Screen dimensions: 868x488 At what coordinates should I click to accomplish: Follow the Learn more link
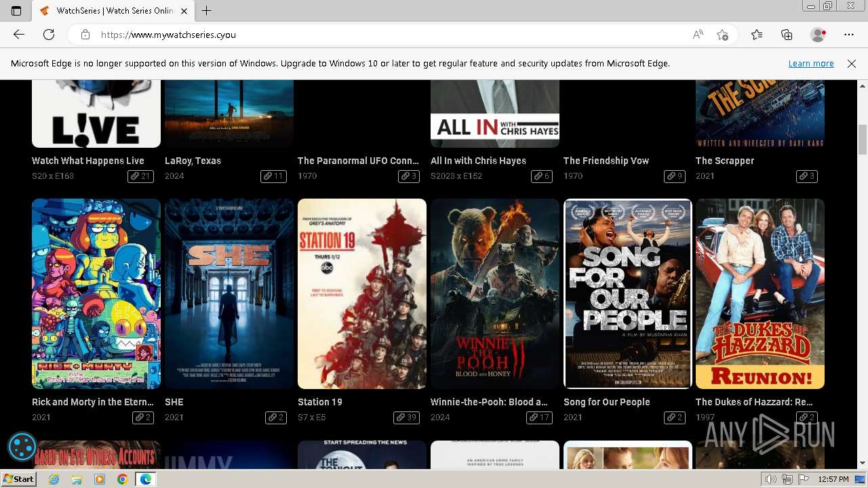click(811, 64)
